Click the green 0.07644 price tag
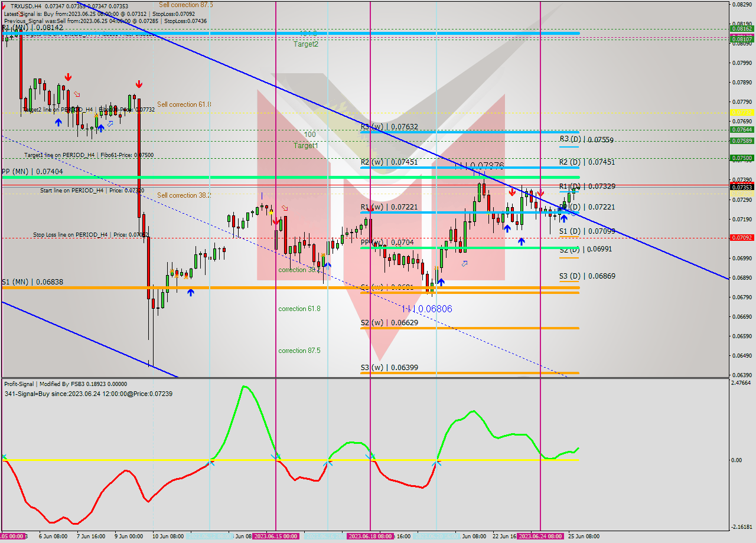This screenshot has width=756, height=543. pyautogui.click(x=742, y=130)
